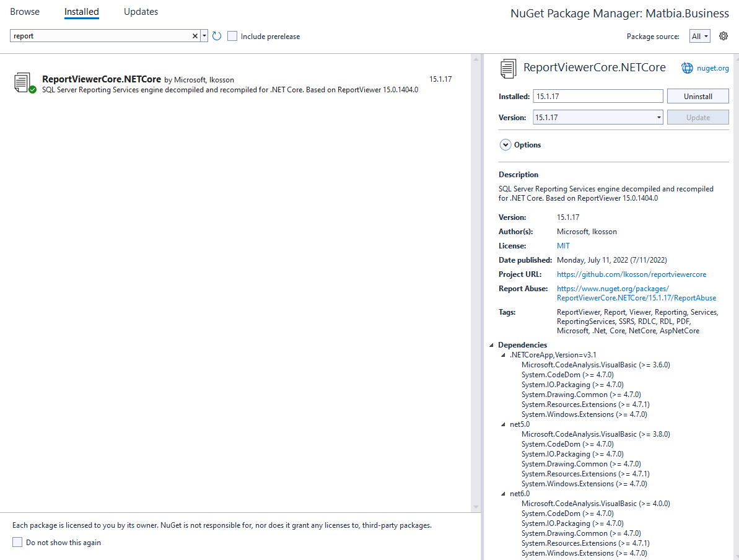Open the Updates tab
Image resolution: width=739 pixels, height=560 pixels.
point(141,11)
